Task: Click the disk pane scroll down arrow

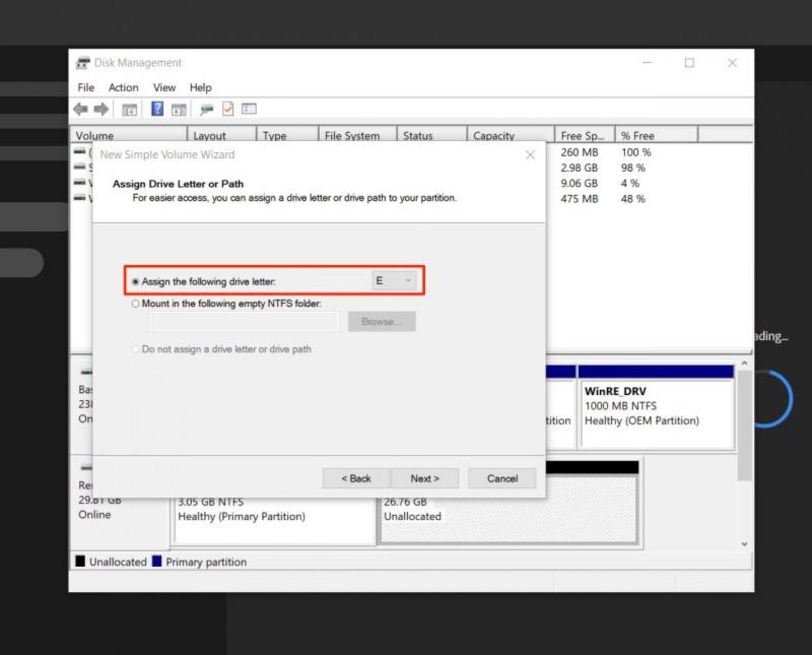Action: point(744,544)
